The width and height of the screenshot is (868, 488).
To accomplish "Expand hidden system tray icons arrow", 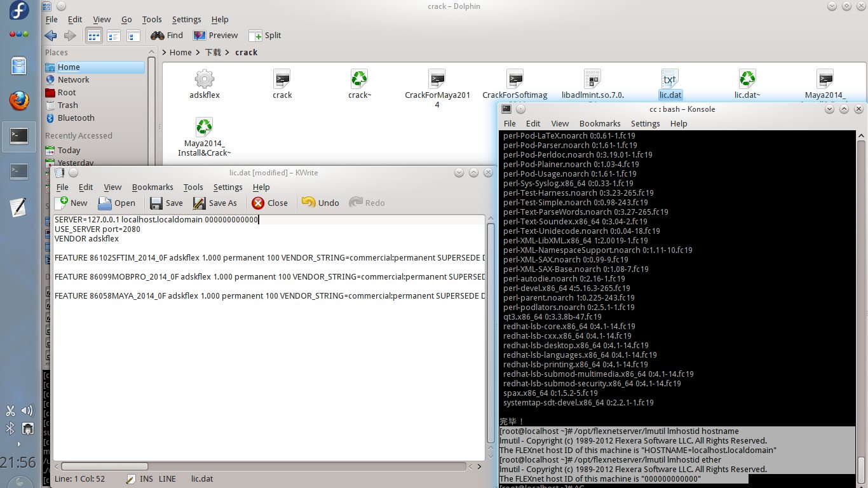I will pos(19,444).
